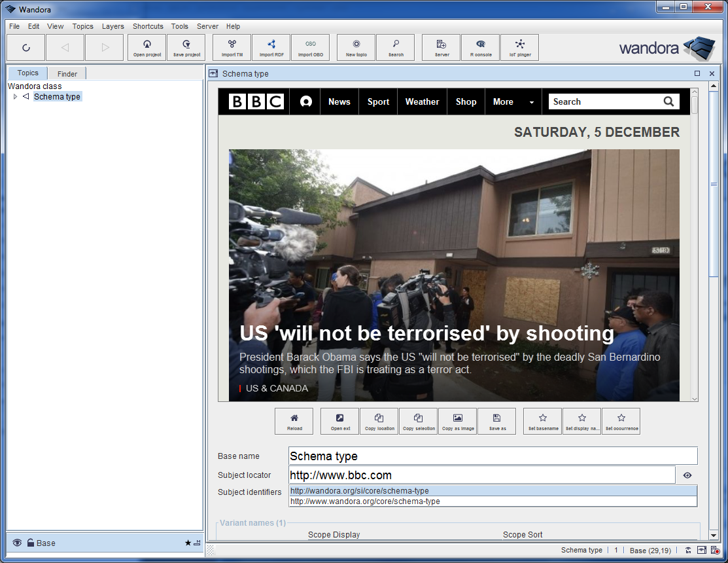Create a New topic
728x563 pixels.
coord(355,47)
